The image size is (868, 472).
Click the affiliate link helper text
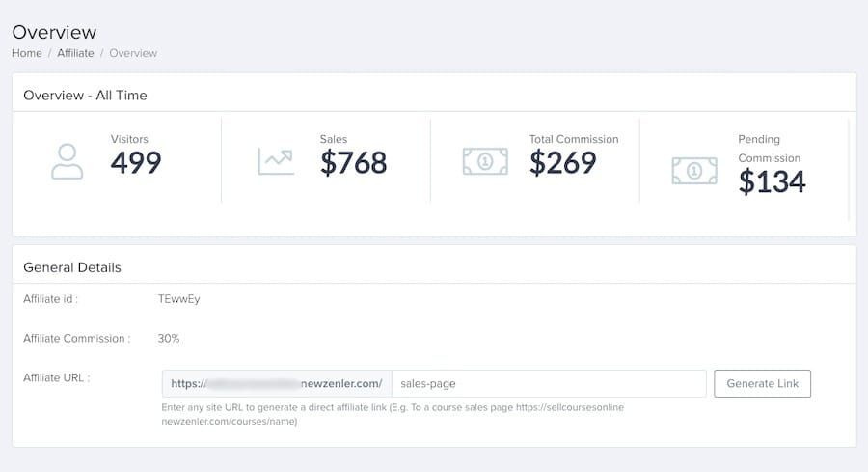[393, 414]
